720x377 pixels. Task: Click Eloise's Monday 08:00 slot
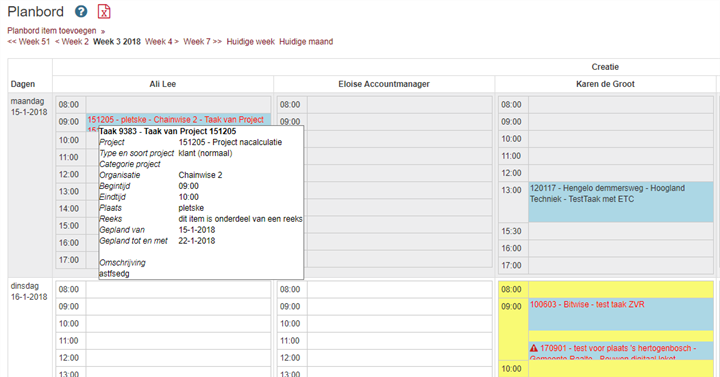coord(399,105)
